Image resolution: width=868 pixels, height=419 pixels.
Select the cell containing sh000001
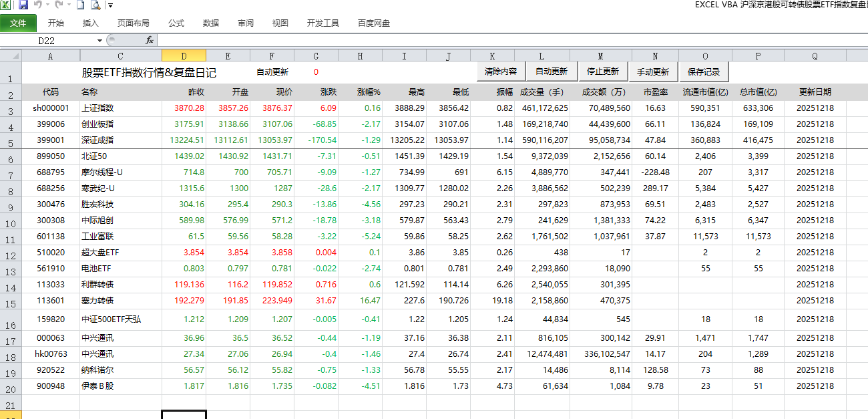(x=50, y=108)
